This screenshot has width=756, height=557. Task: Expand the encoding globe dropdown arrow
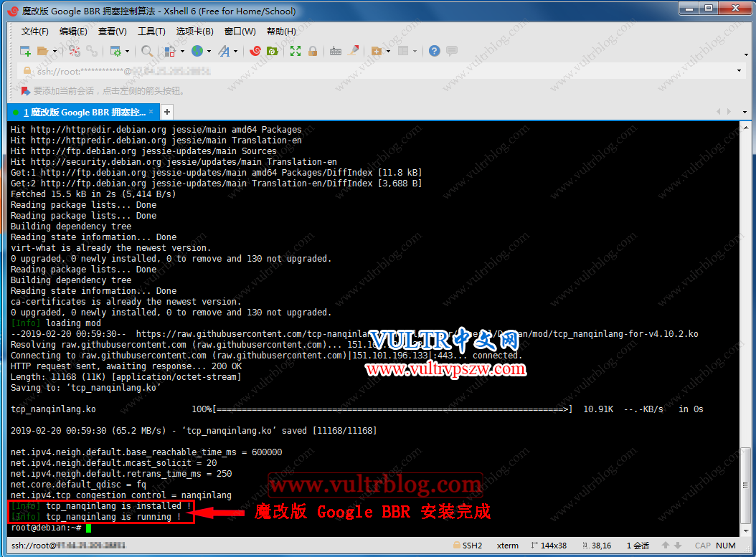(x=209, y=51)
